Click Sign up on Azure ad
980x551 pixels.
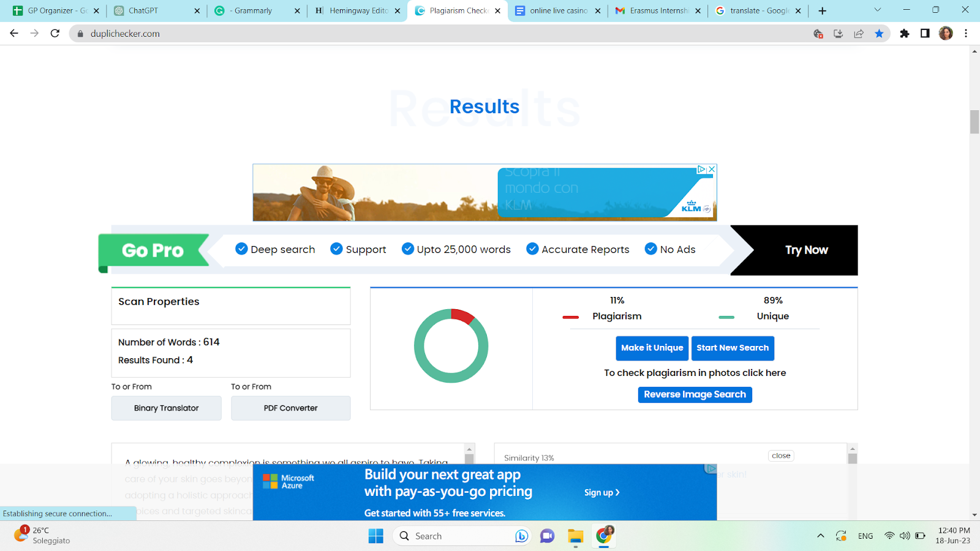coord(601,493)
